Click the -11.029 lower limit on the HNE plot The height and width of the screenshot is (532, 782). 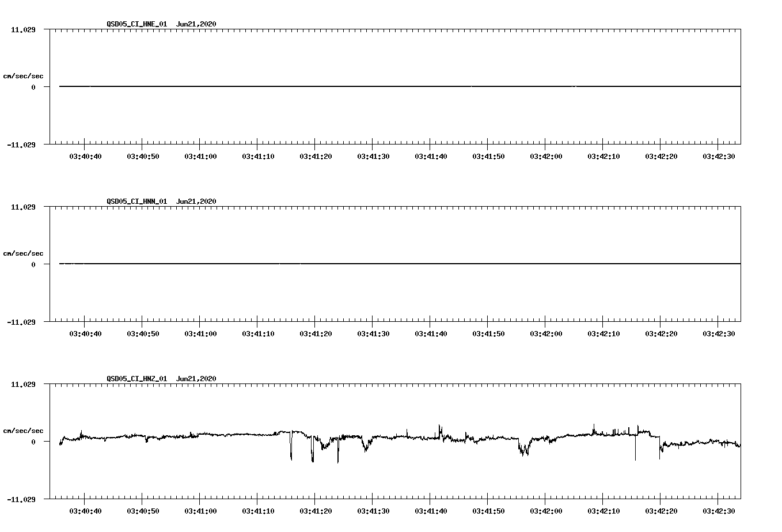click(x=21, y=145)
